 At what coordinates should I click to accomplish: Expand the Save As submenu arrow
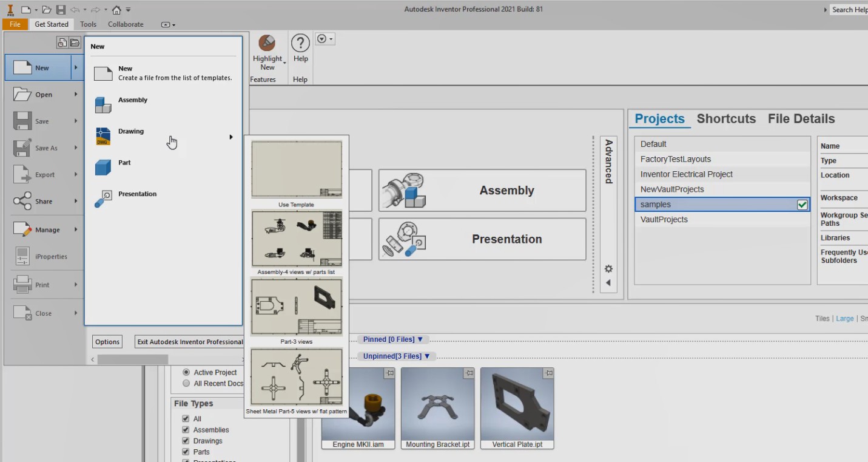[76, 148]
